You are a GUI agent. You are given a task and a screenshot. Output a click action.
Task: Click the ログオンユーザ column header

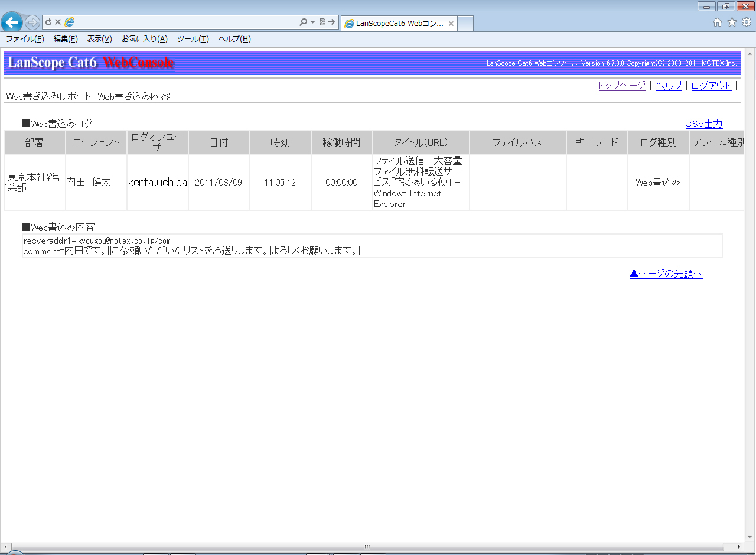point(158,142)
